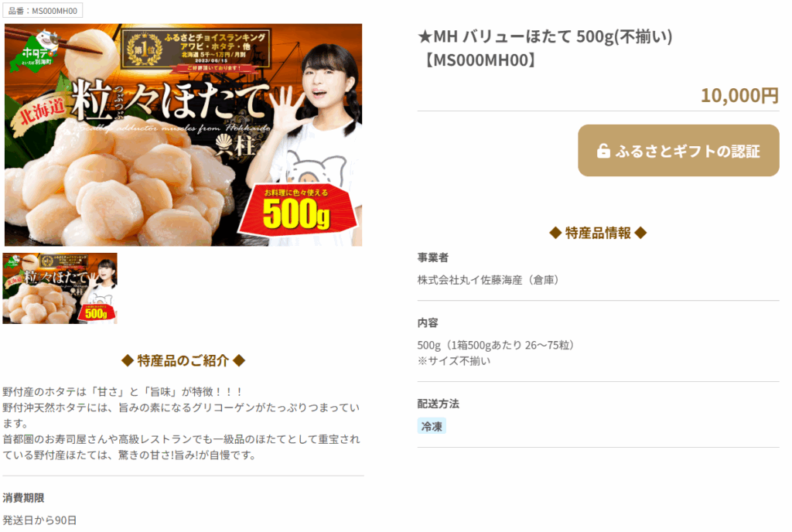Screen dimensions: 792x532
Task: Click the 事業者 label
Action: [433, 257]
